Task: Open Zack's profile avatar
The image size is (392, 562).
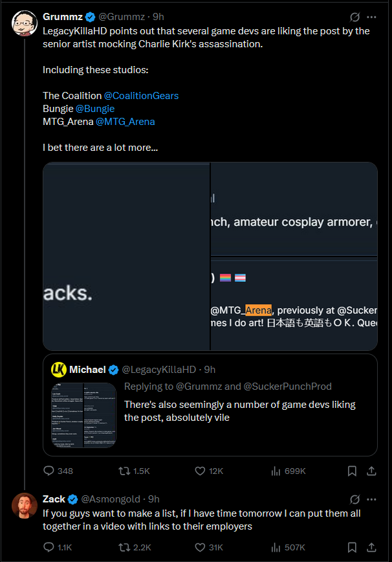Action: (24, 506)
